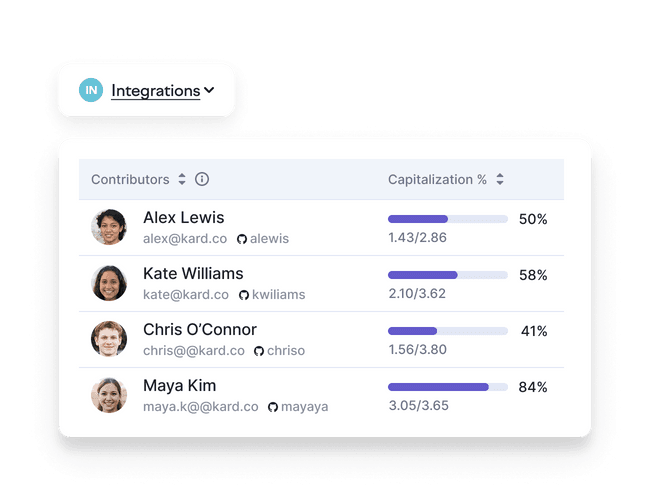Click the GitHub icon next to kwiliams
The width and height of the screenshot is (650, 500).
coord(244,295)
